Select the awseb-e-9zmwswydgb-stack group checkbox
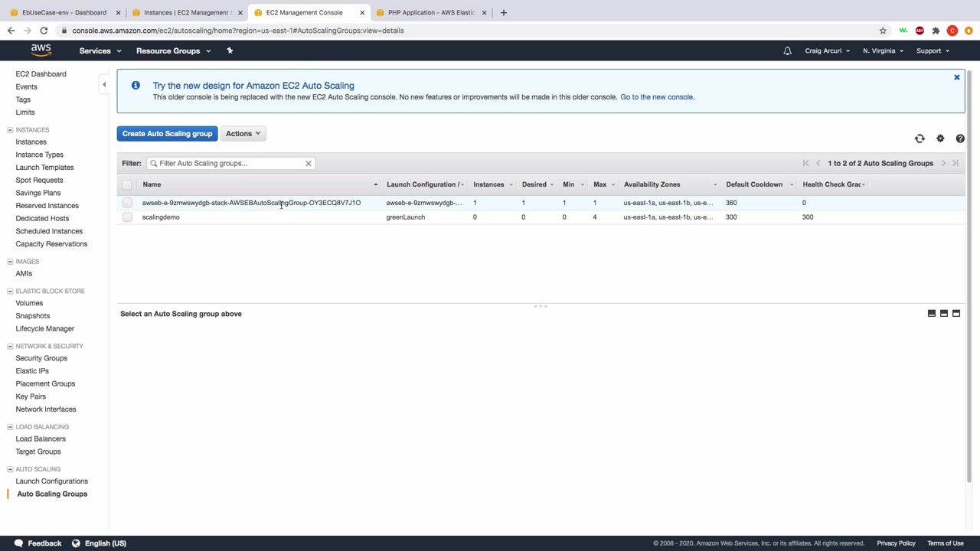The height and width of the screenshot is (551, 980). coord(127,203)
